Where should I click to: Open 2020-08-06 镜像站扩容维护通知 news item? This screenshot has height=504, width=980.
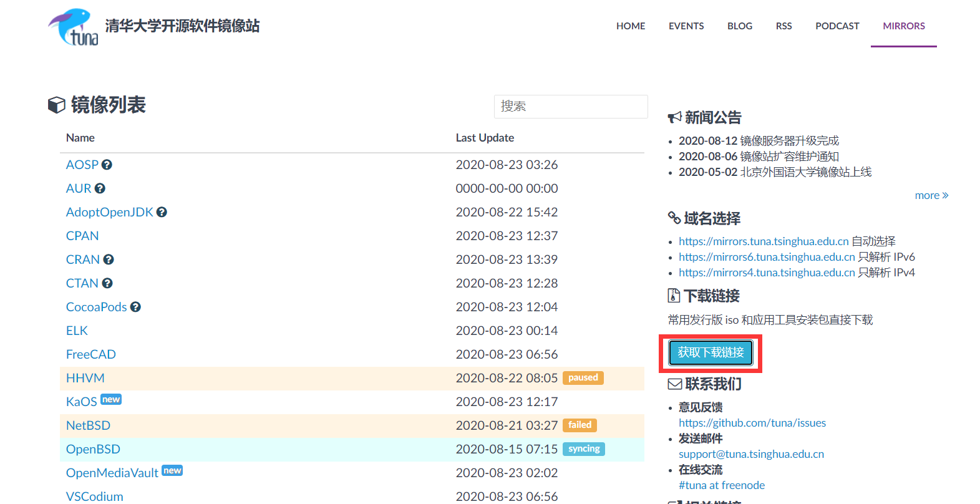[759, 157]
